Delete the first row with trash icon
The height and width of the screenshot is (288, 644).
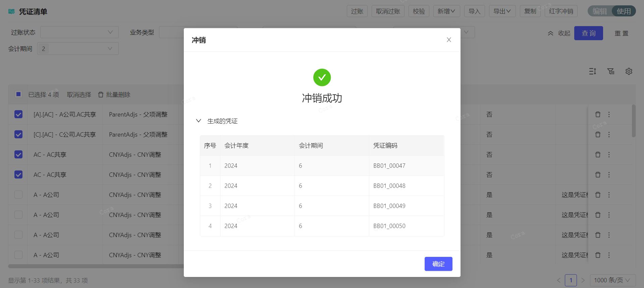598,115
